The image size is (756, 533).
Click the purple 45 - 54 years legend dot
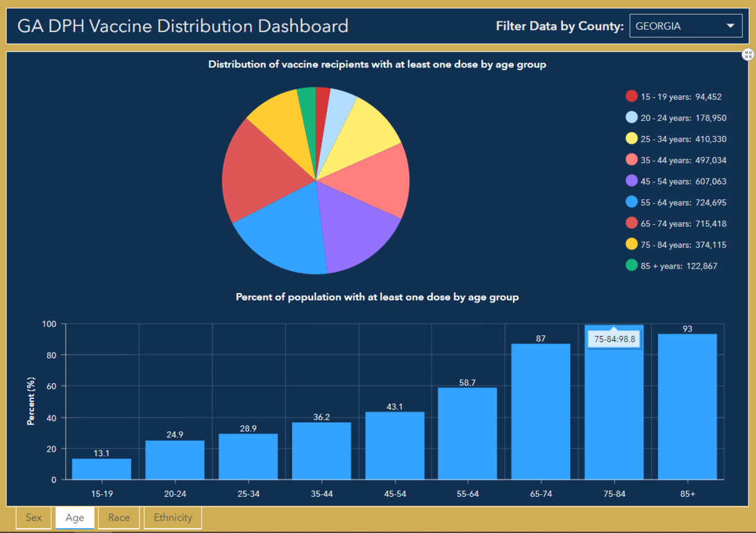coord(631,180)
